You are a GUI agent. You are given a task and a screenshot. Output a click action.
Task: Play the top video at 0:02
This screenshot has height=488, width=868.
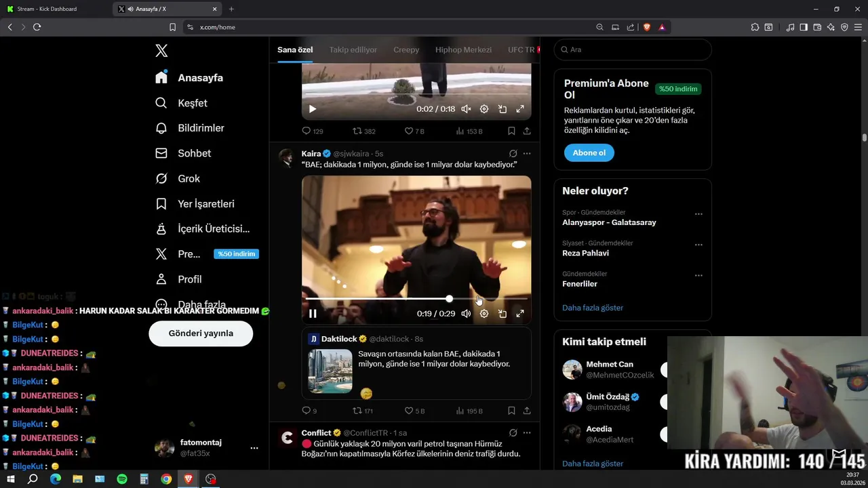pyautogui.click(x=313, y=108)
